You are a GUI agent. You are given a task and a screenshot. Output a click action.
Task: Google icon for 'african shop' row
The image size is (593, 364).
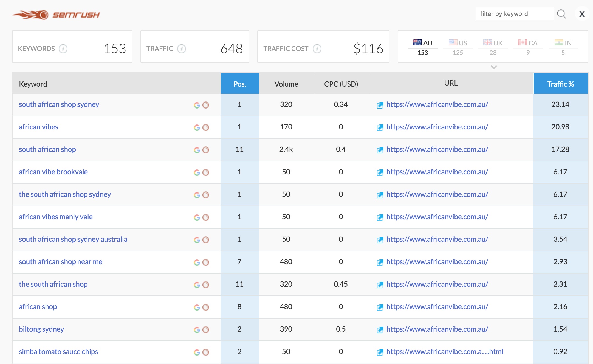tap(197, 307)
